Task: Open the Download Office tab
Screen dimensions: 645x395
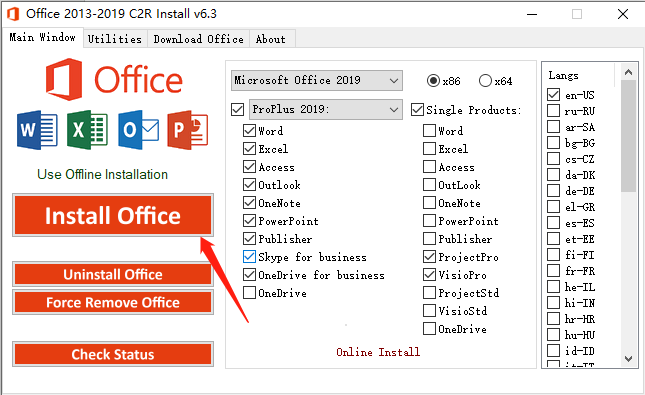Action: [198, 39]
